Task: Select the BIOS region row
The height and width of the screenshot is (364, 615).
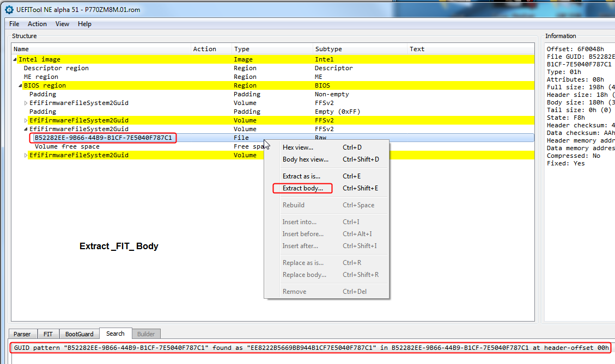Action: (x=273, y=85)
